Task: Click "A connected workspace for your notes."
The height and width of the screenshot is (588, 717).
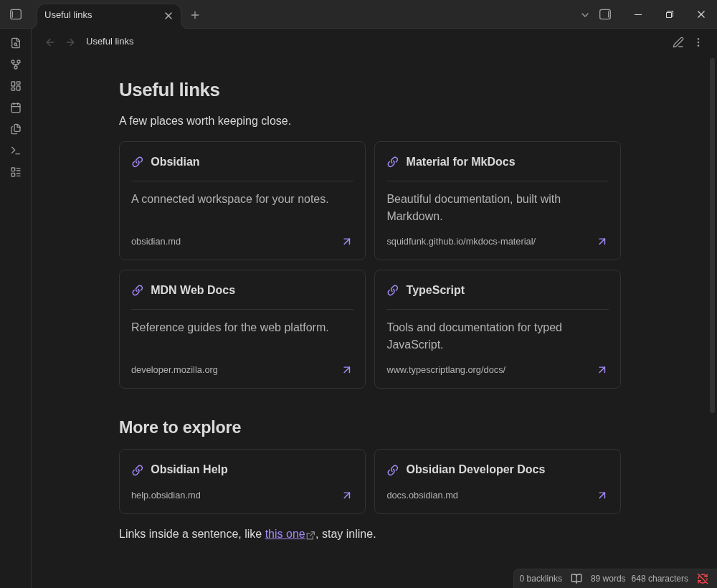Action: tap(229, 199)
